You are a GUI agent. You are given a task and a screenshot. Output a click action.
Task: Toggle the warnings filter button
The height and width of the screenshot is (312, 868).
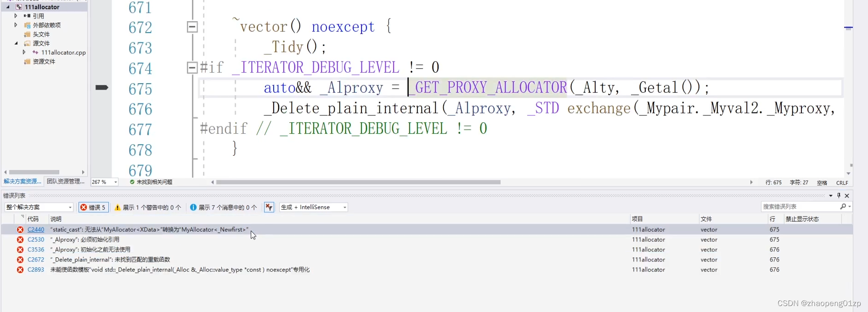click(147, 207)
